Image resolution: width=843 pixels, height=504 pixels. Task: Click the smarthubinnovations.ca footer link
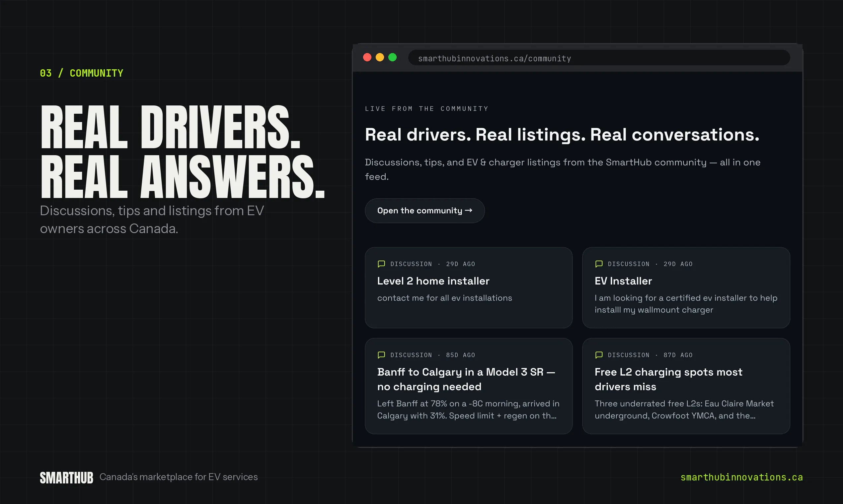pos(741,477)
